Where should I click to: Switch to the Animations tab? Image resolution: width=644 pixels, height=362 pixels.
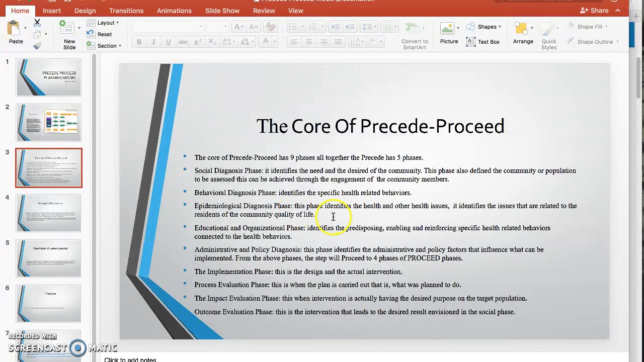pyautogui.click(x=174, y=11)
